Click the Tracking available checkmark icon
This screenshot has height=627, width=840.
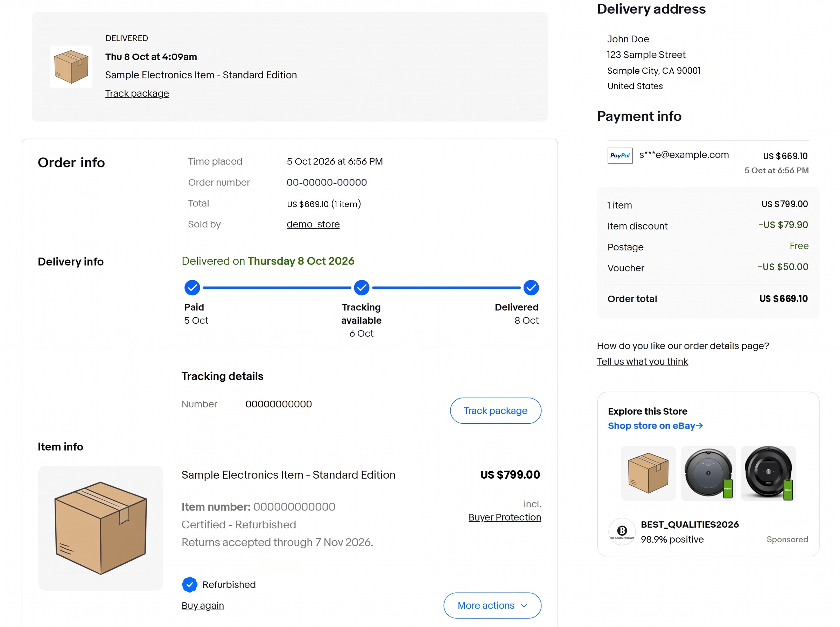(361, 287)
